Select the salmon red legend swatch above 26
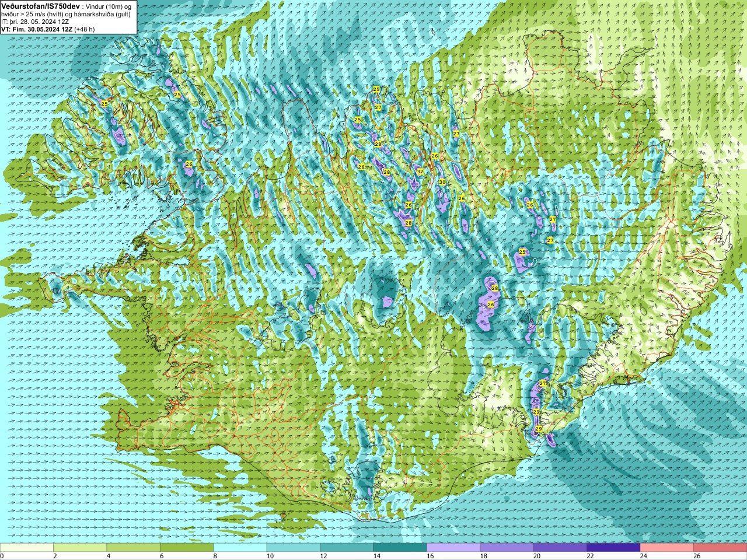Screen dimensions: 747x560 [x=720, y=548]
